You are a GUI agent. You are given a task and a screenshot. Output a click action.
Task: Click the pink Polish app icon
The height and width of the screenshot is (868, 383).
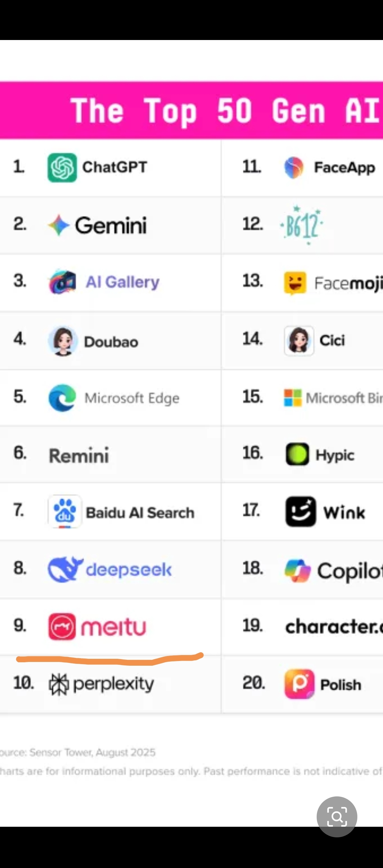(299, 684)
